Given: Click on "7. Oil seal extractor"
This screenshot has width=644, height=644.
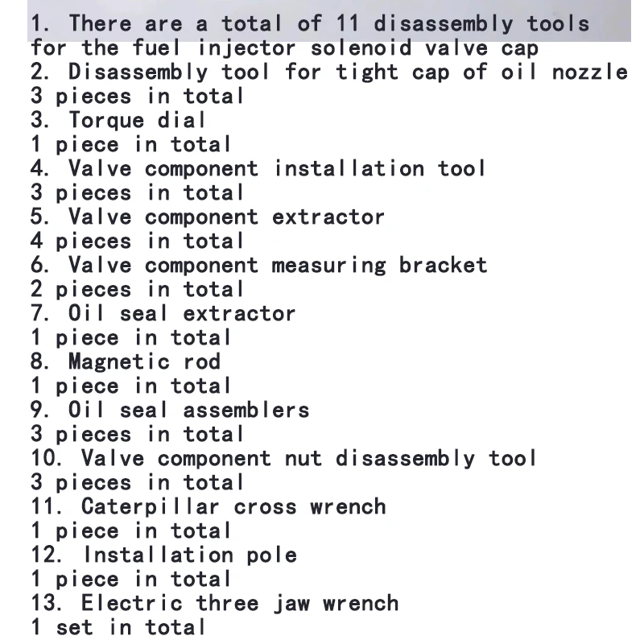Looking at the screenshot, I should click(163, 313).
